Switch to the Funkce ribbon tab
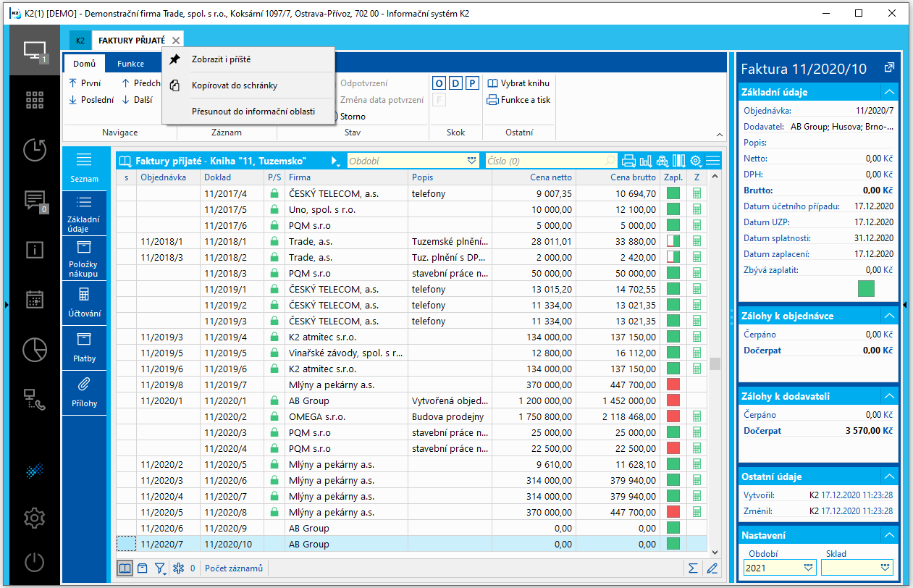The height and width of the screenshot is (588, 913). 130,64
